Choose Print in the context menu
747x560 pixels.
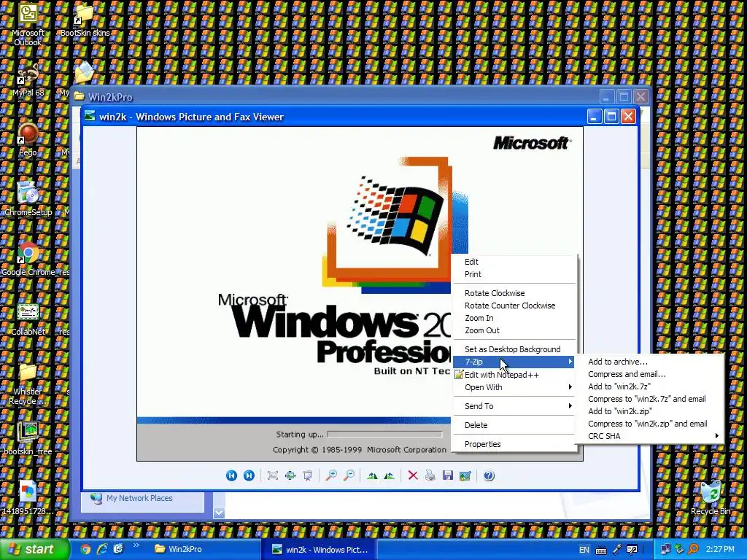coord(514,274)
